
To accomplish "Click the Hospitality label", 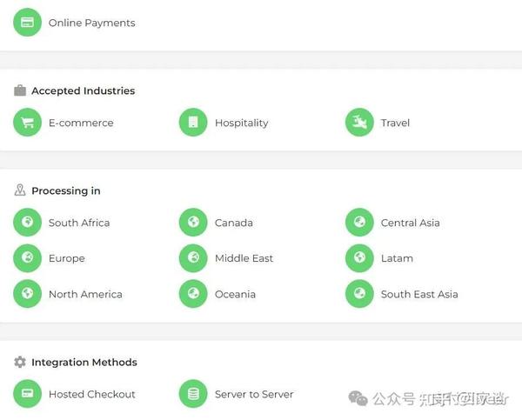I will 242,123.
